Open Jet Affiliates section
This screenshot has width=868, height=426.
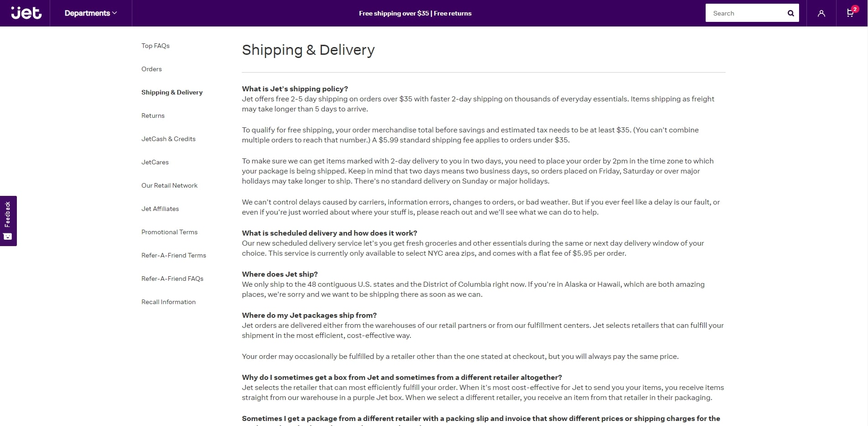160,209
